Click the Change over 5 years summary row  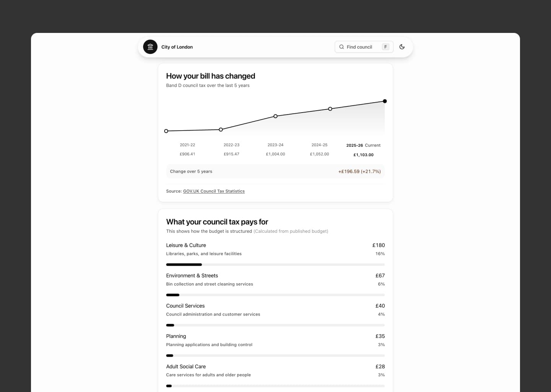pos(275,171)
